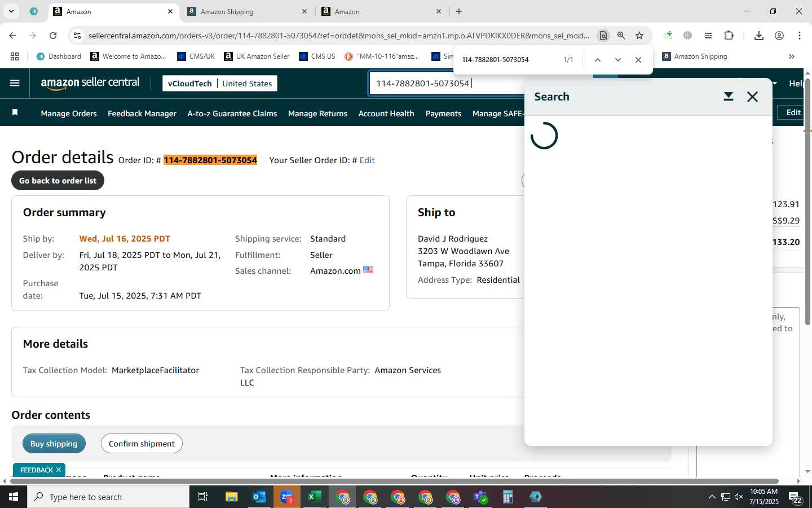Show more bookmarks with double chevron
The height and width of the screenshot is (508, 812).
pos(792,56)
